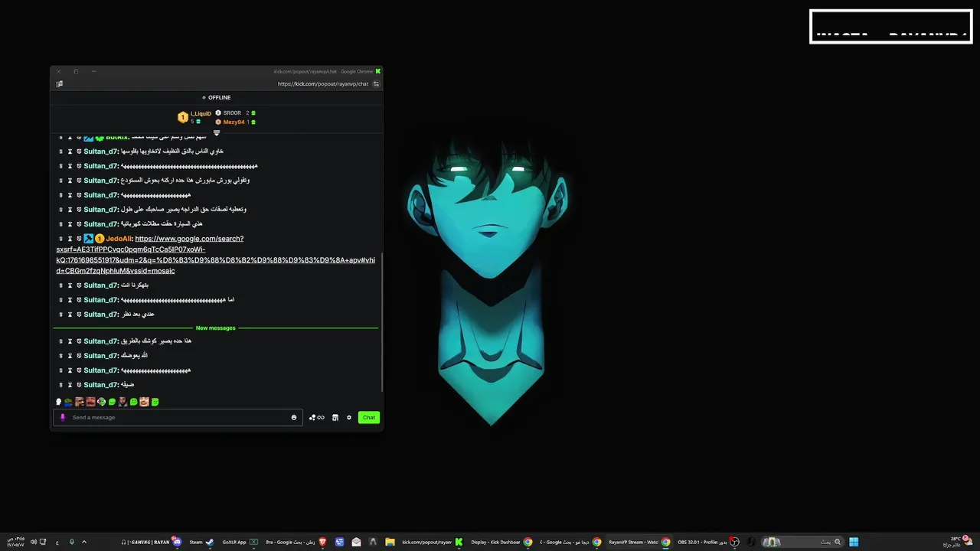Insert the white ghost quick emote
The width and height of the screenshot is (980, 551).
(58, 402)
